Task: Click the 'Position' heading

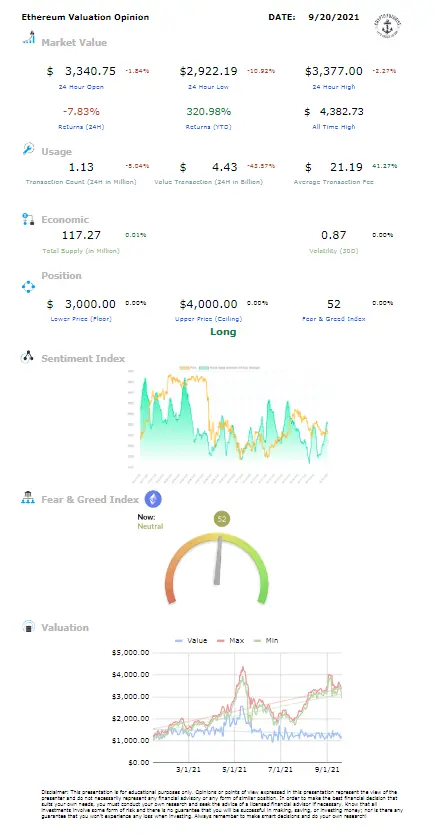Action: click(62, 275)
